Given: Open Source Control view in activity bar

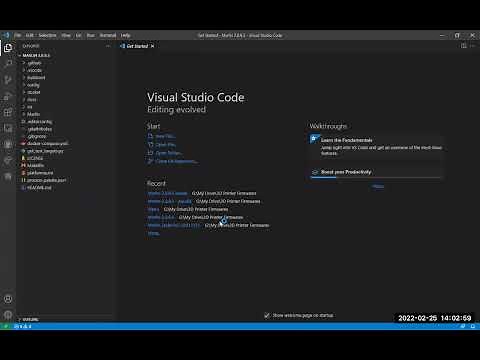Looking at the screenshot, I should click(8, 80).
